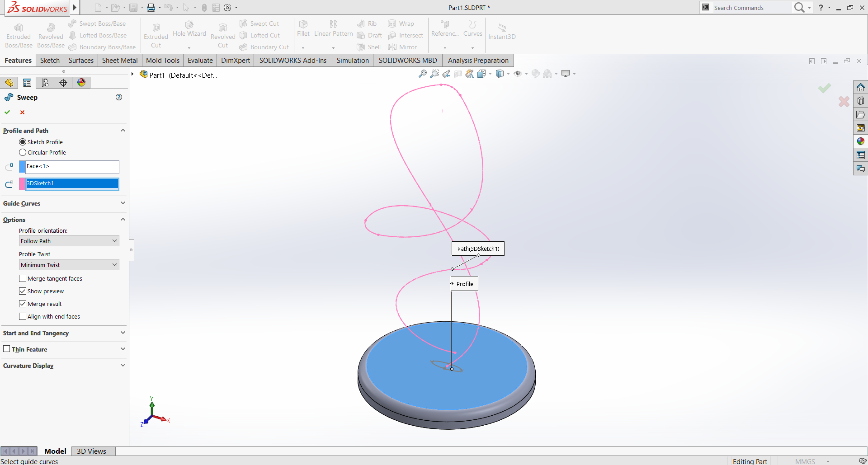Confirm the Sweep with green checkmark
Viewport: 868px width, 465px height.
pos(7,112)
